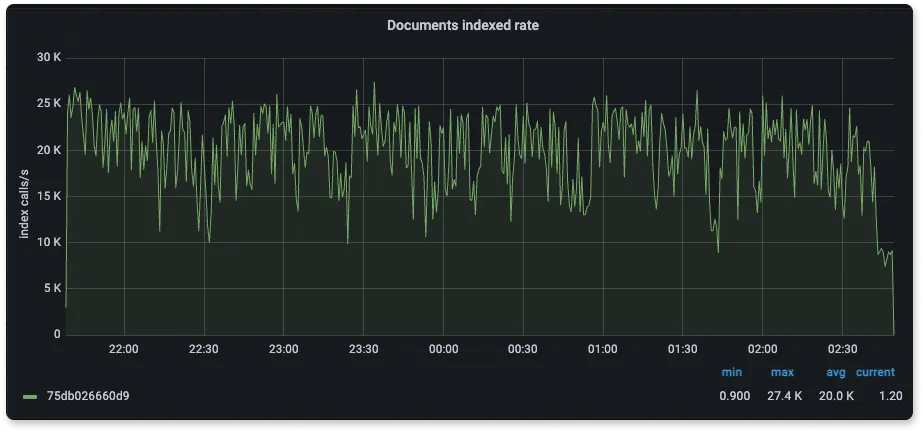Viewport: 923px width, 432px height.
Task: Click the 22:00 time axis label
Action: pyautogui.click(x=124, y=349)
